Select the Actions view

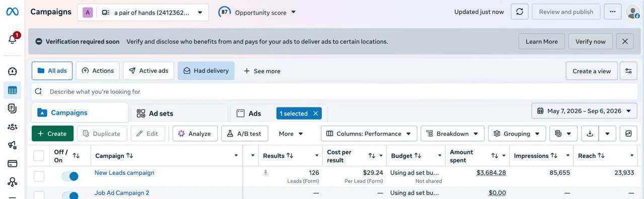click(x=98, y=71)
